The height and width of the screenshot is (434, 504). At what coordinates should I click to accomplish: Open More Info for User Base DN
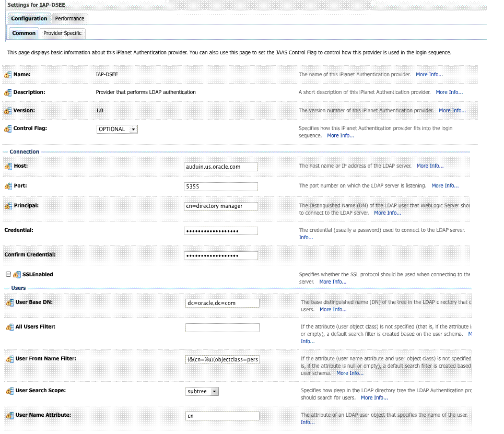pyautogui.click(x=333, y=309)
